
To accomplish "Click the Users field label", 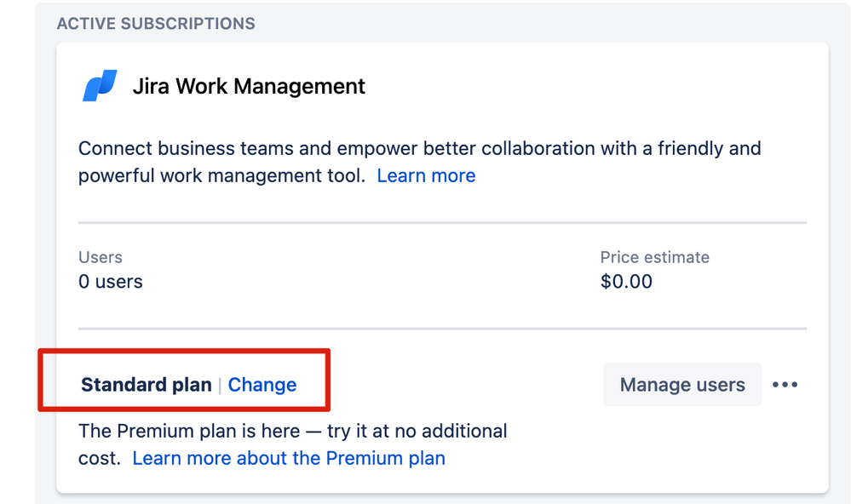I will click(101, 257).
